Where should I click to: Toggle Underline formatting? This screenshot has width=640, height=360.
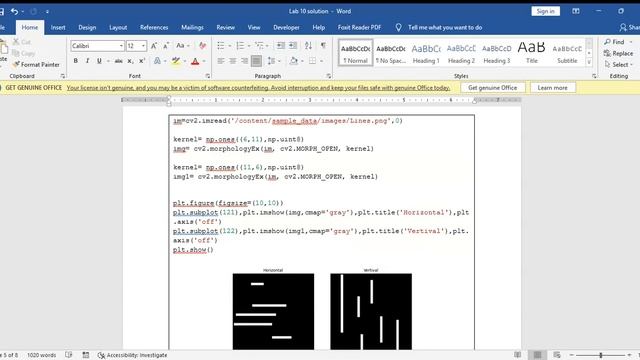[99, 61]
